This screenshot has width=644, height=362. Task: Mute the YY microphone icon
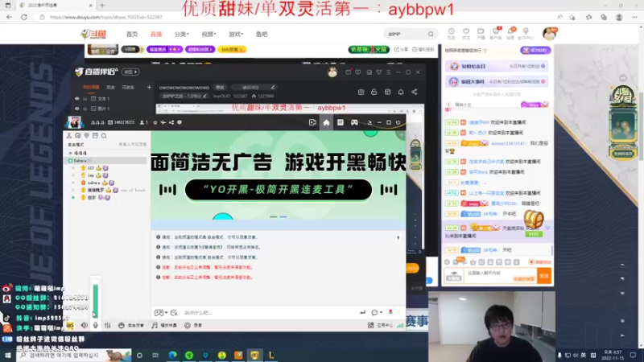(95, 325)
